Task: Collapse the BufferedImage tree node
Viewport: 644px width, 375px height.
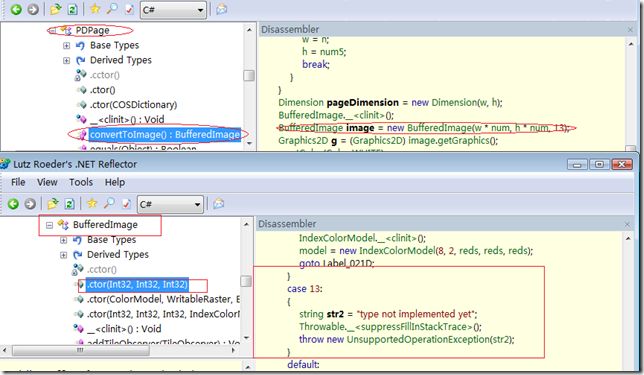Action: click(49, 225)
